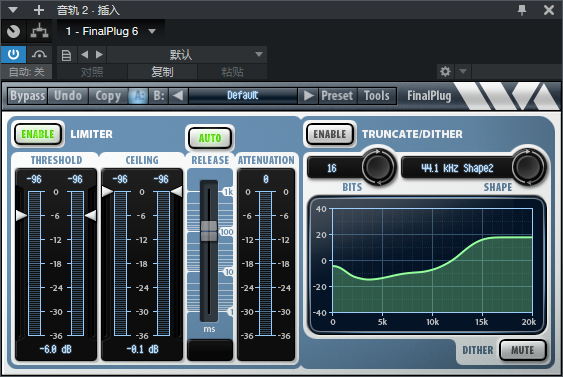
Task: Open the Preset menu
Action: [337, 96]
